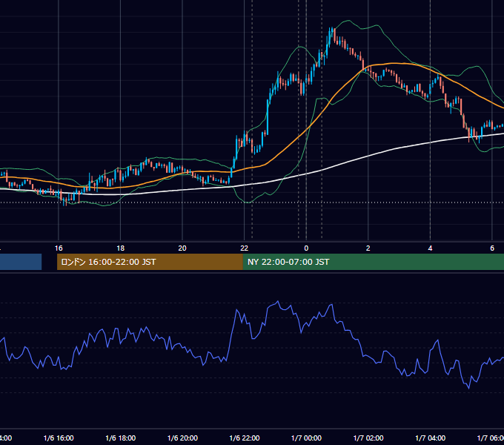The width and height of the screenshot is (504, 445).
Task: Click the '2' hour label on chart axis
Action: coord(368,248)
